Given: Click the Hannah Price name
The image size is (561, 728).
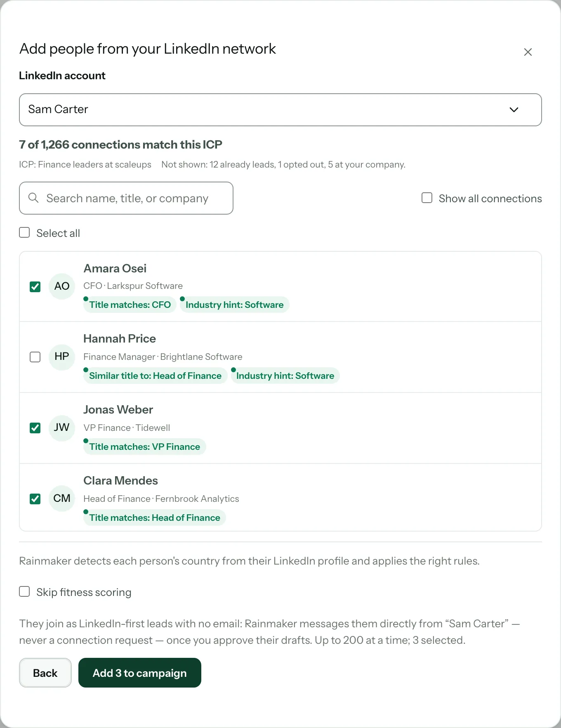Looking at the screenshot, I should tap(120, 339).
